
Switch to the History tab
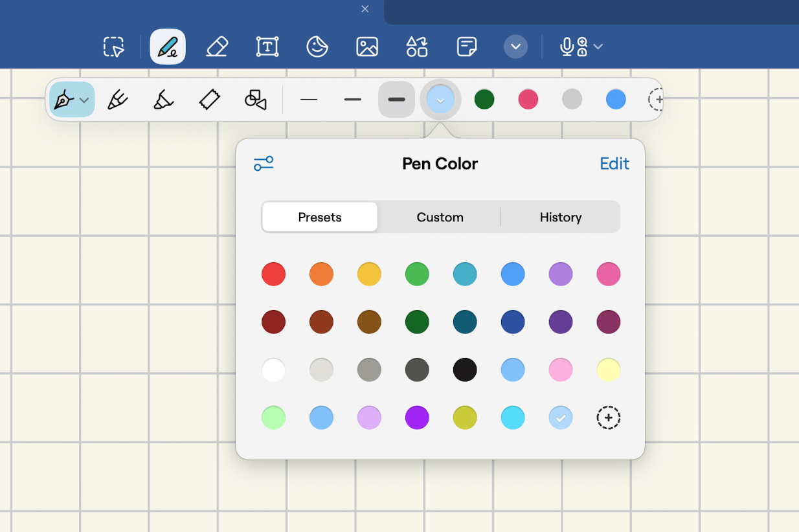tap(561, 217)
